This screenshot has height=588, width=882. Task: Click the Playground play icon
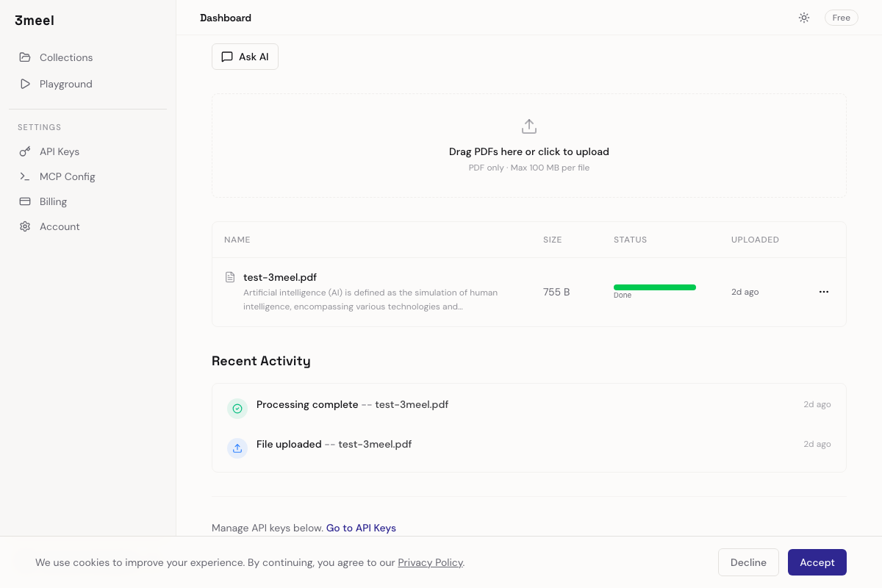(x=25, y=84)
